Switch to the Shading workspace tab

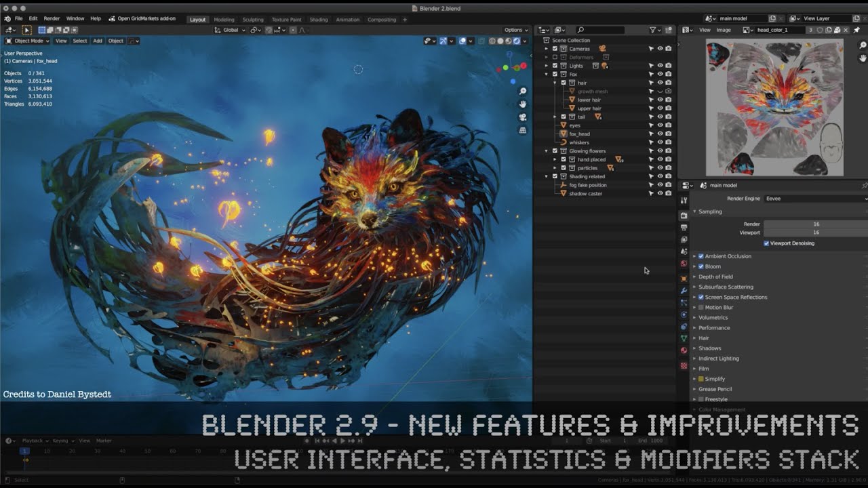[319, 20]
